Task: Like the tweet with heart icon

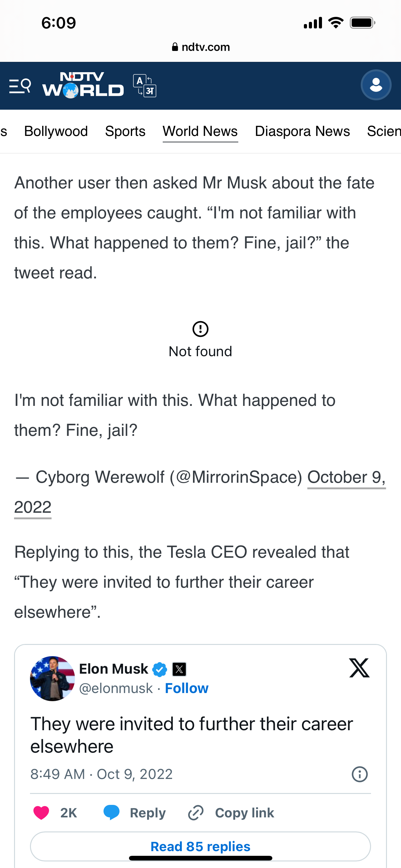Action: (42, 813)
